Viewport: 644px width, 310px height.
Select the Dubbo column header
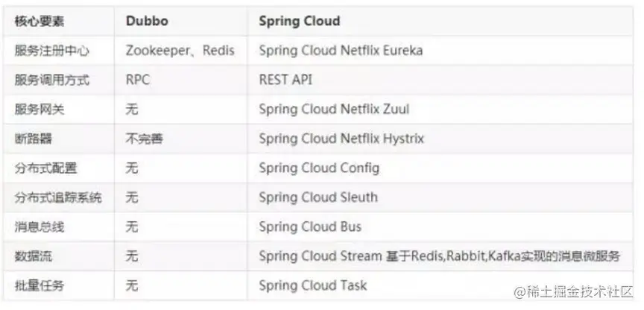(x=145, y=22)
